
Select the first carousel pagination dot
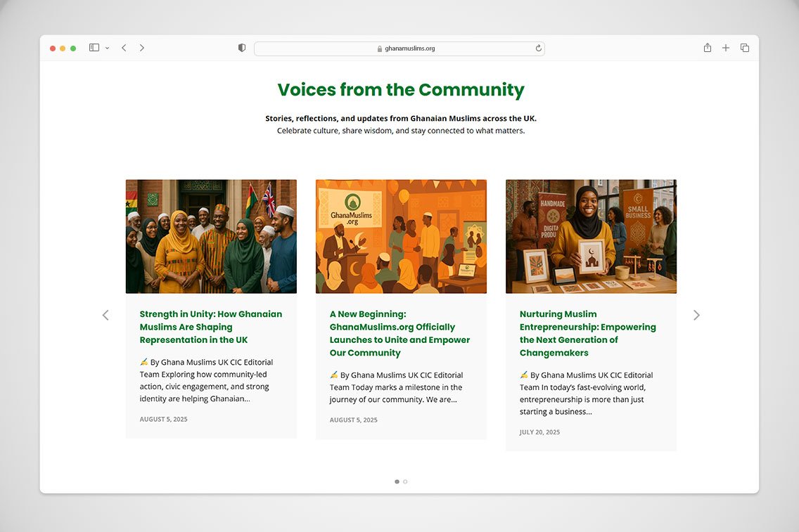pyautogui.click(x=397, y=481)
